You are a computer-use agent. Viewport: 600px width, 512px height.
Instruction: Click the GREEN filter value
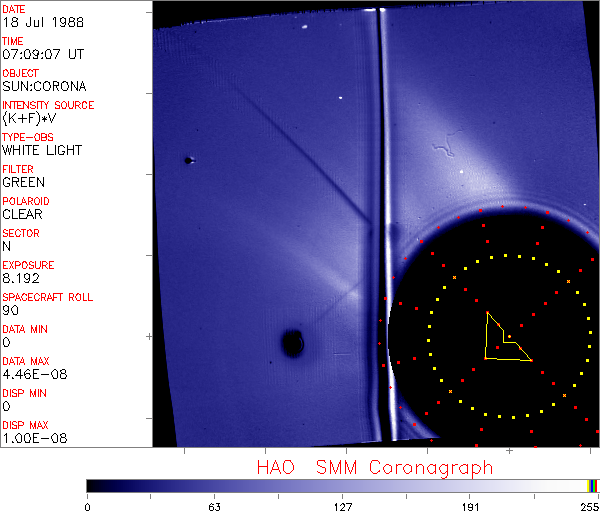point(24,182)
